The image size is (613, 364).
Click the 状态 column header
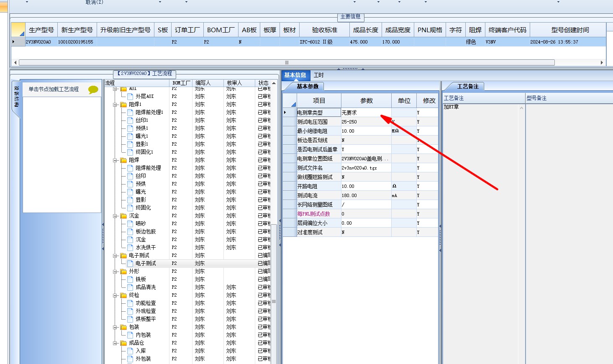point(263,83)
